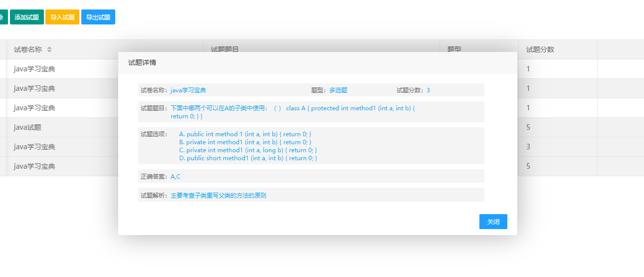Toggle the sort arrows beside 试卷名称 header
The height and width of the screenshot is (277, 644).
tap(49, 49)
